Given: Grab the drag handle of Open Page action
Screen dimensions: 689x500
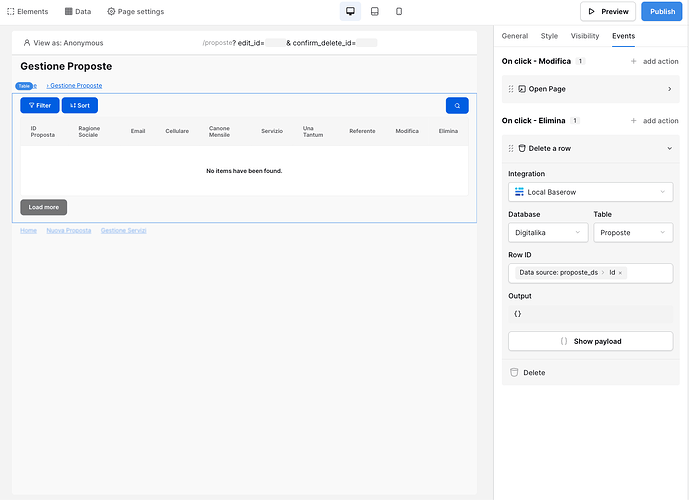Looking at the screenshot, I should [x=511, y=89].
